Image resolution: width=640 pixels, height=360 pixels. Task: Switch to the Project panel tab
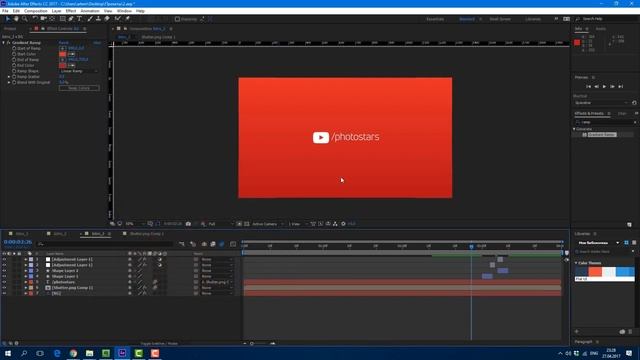point(10,29)
